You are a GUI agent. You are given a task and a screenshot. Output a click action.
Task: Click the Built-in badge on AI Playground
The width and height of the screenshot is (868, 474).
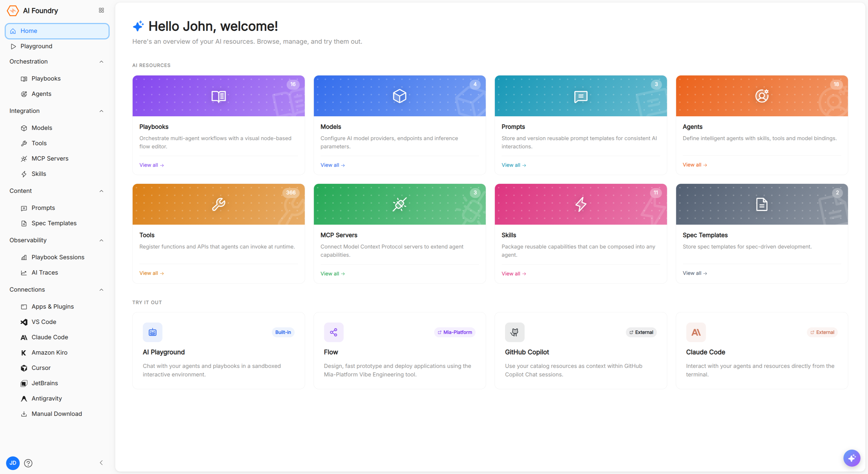[x=283, y=332]
